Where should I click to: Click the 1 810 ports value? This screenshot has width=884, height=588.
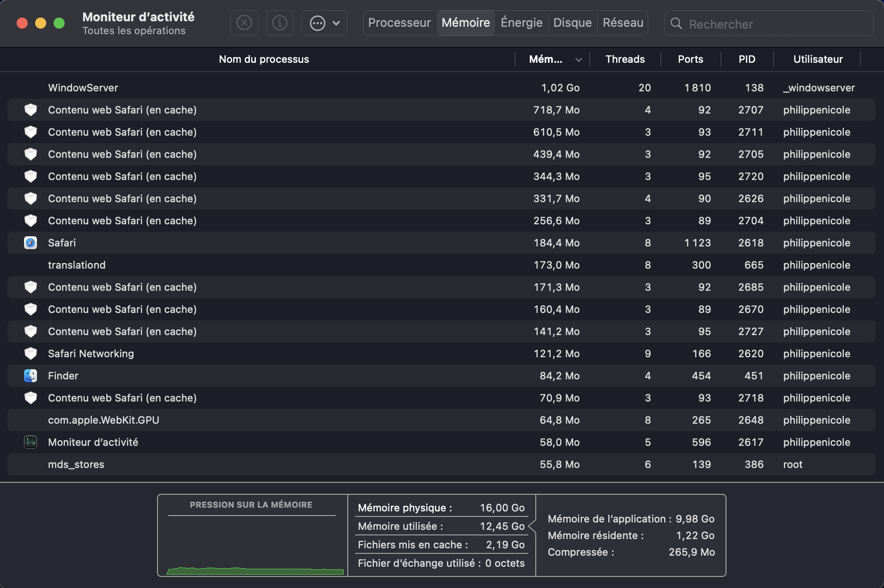pos(697,88)
